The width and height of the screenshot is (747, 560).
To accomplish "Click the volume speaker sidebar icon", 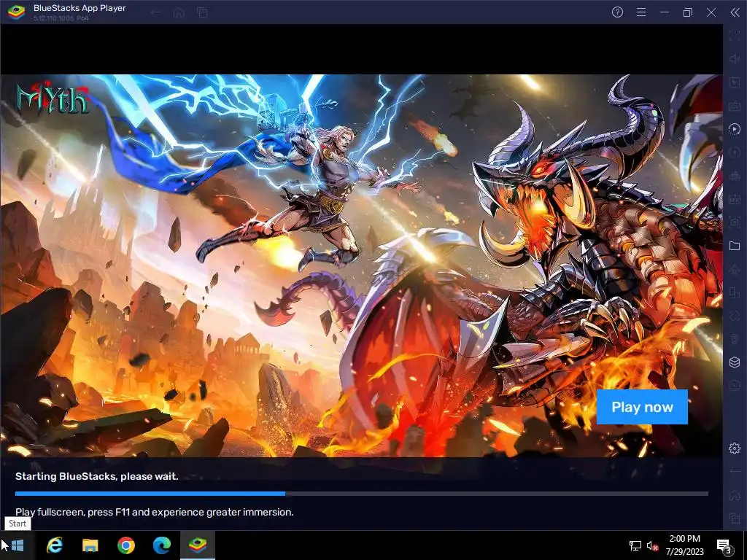I will click(735, 59).
